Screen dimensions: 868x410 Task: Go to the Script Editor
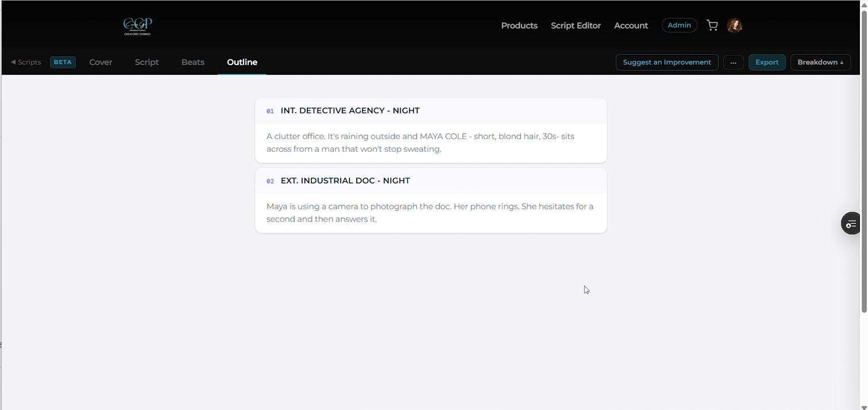click(576, 25)
